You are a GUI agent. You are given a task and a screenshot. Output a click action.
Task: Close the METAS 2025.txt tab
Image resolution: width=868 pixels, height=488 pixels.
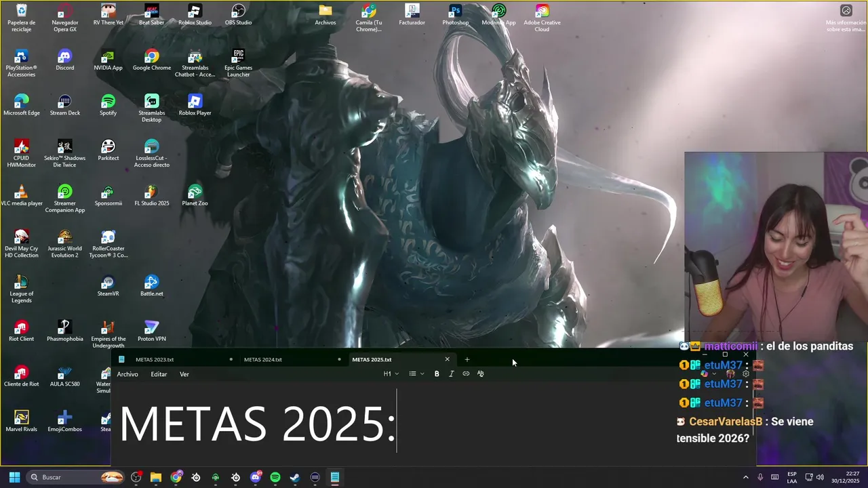447,359
